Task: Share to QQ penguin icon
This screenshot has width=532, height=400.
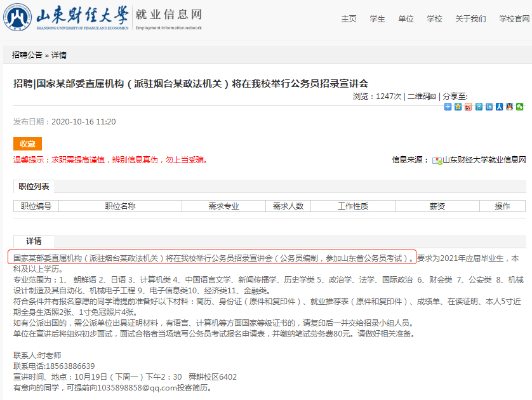Action: 509,107
